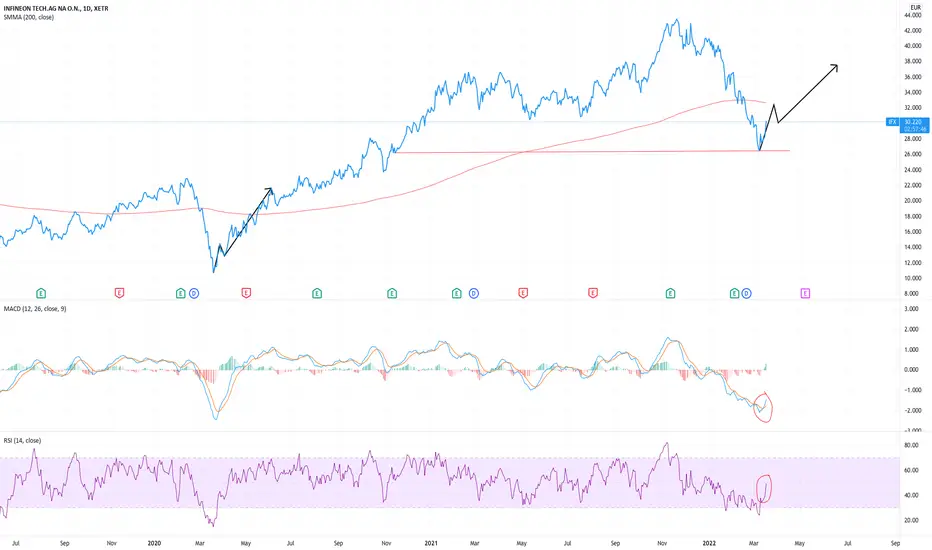Open the blue dividend marker from early 2020
Screen dimensions: 932x550
(x=194, y=293)
